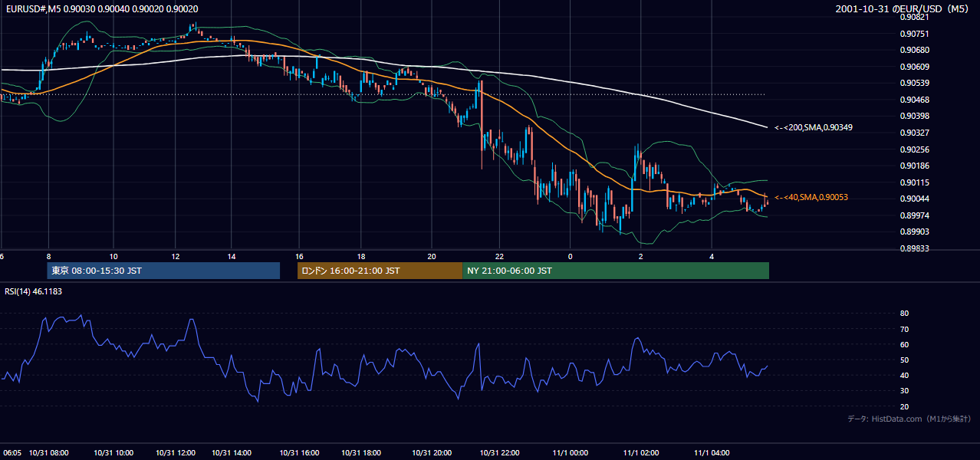Image resolution: width=980 pixels, height=460 pixels.
Task: Click the 10/31 12:00 time axis label
Action: 175,453
